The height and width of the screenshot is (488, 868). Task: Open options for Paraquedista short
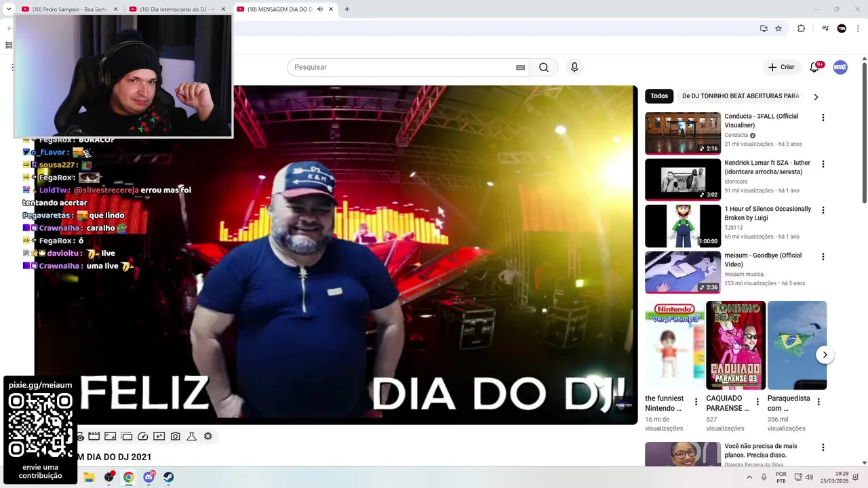[818, 402]
